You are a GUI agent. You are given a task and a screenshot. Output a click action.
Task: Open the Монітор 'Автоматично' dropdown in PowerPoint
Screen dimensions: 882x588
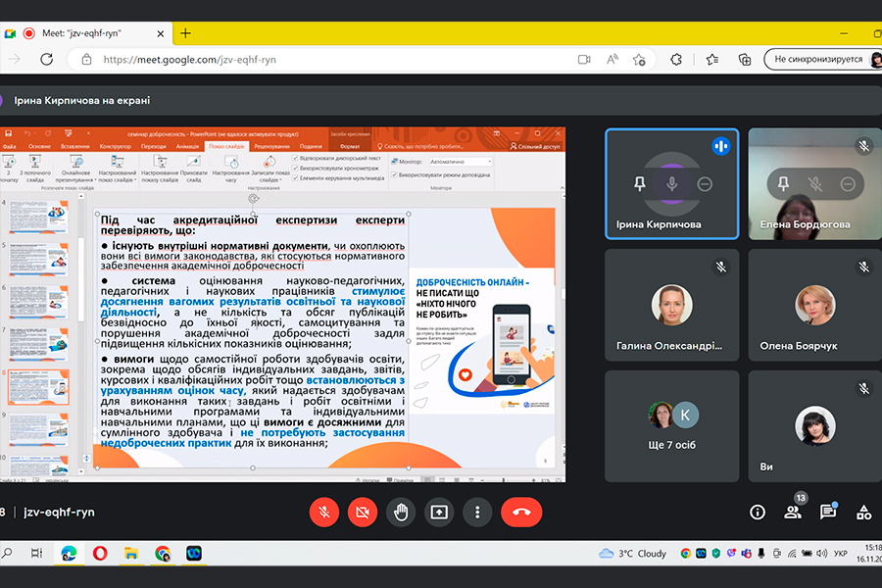tap(461, 162)
